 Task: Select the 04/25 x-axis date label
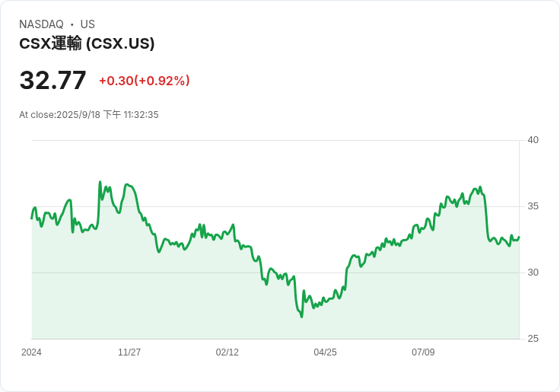[325, 352]
